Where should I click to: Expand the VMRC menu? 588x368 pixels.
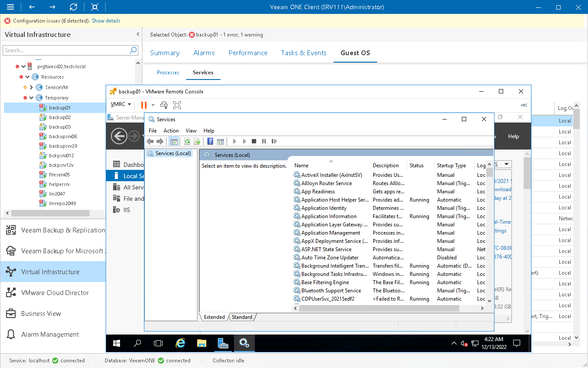coord(120,105)
